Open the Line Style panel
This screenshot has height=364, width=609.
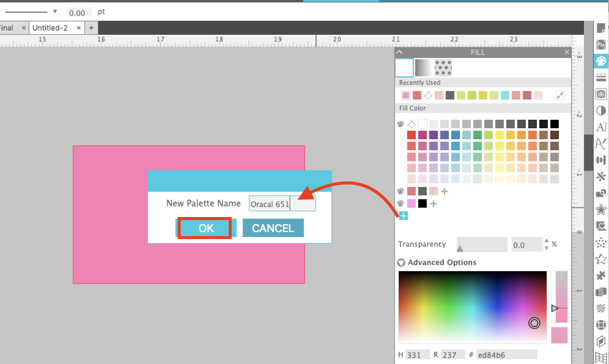(x=601, y=77)
